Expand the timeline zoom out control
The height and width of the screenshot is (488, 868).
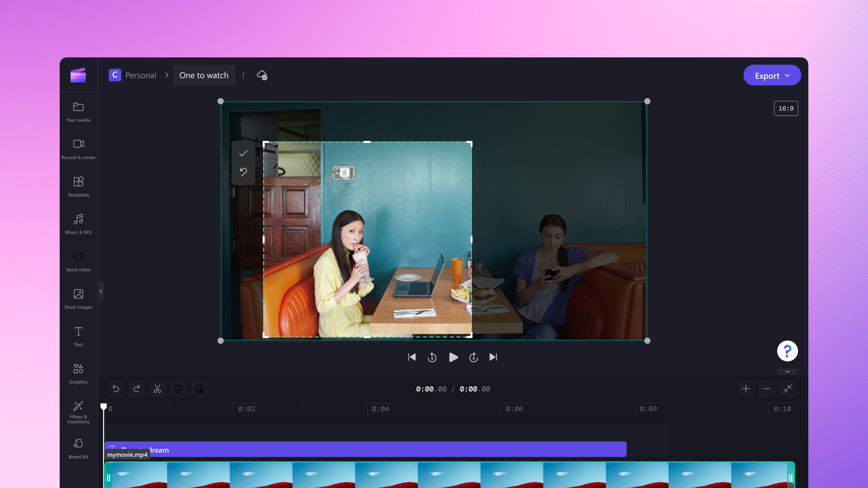pos(767,389)
